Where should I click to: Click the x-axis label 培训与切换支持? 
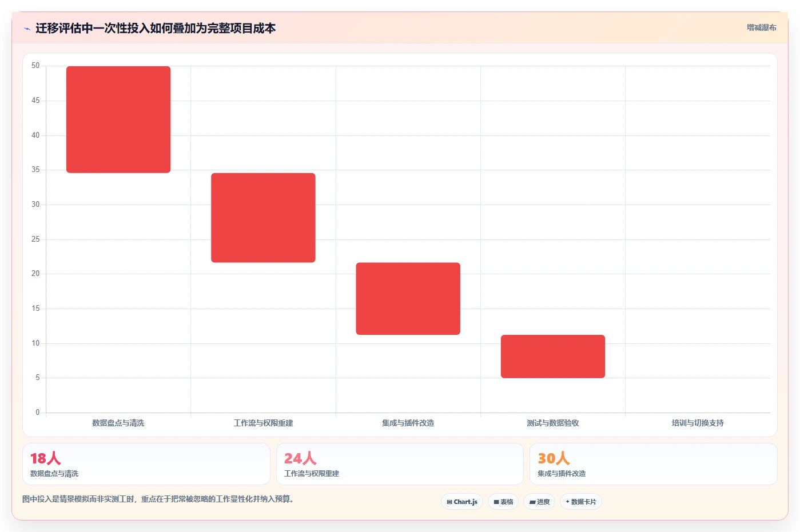pos(698,423)
